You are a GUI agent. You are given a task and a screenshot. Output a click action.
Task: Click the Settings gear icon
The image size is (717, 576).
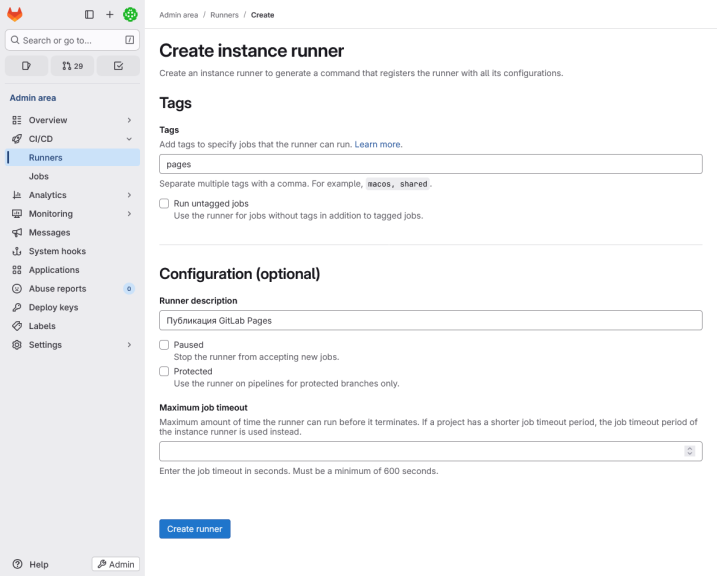(x=17, y=345)
